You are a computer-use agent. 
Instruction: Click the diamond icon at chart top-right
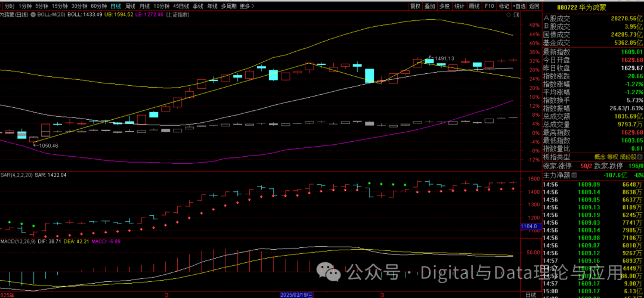pyautogui.click(x=509, y=14)
